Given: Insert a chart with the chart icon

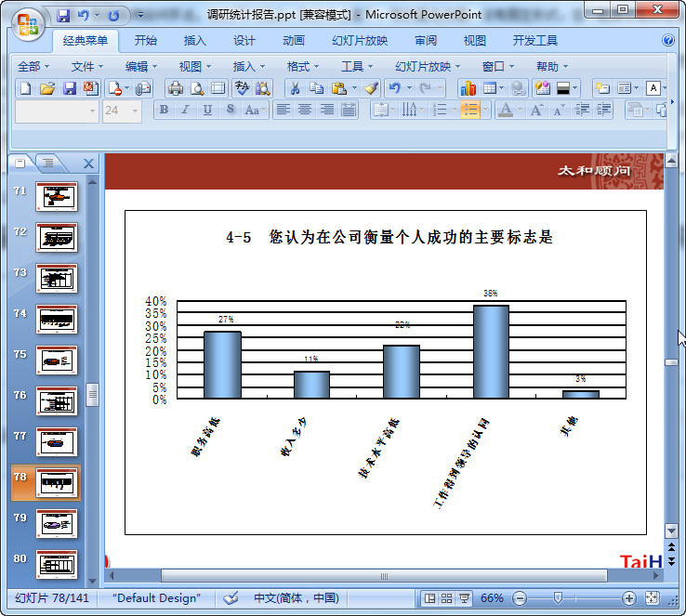Looking at the screenshot, I should [468, 88].
